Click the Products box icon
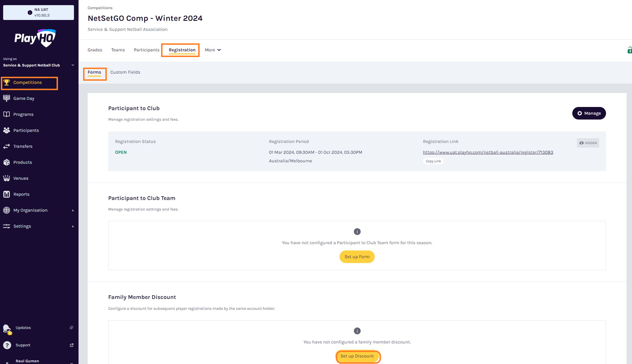This screenshot has height=364, width=632. click(7, 162)
